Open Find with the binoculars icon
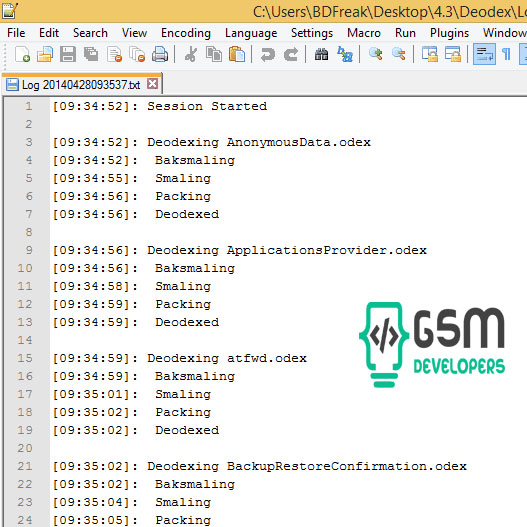 coord(322,54)
